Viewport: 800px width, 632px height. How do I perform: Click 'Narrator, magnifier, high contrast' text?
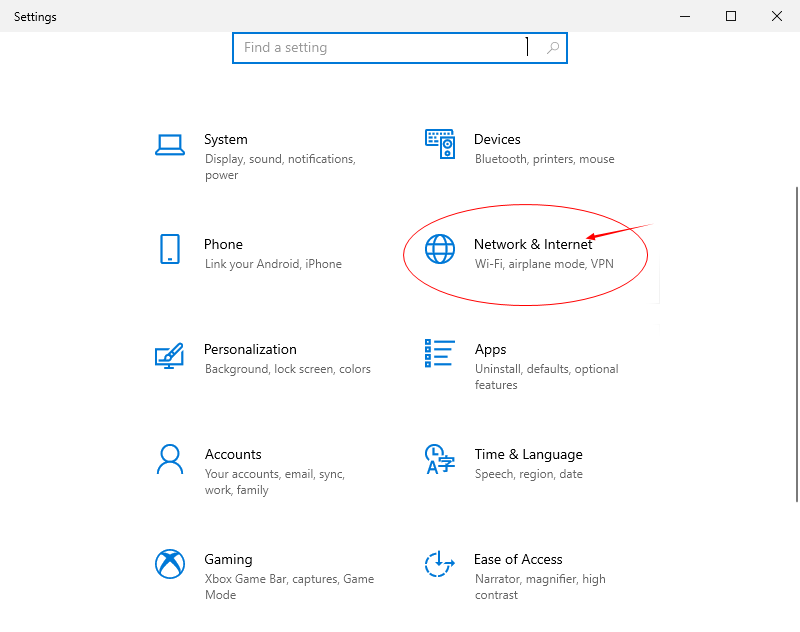coord(540,587)
